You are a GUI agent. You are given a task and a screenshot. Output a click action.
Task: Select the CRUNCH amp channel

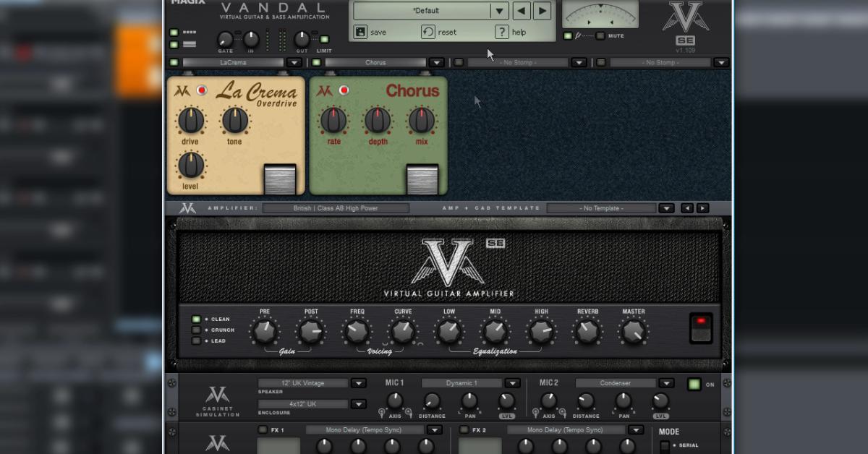[196, 330]
